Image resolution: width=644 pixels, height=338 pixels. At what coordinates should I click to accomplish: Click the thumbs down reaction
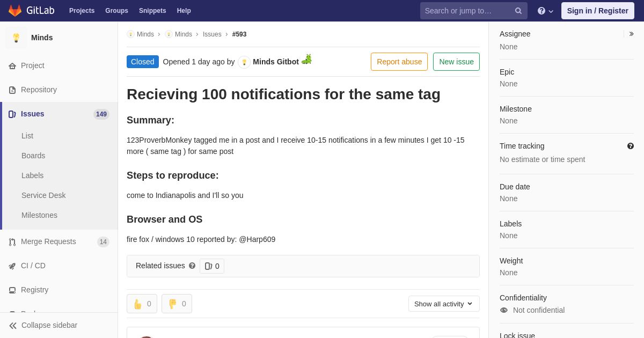177,304
